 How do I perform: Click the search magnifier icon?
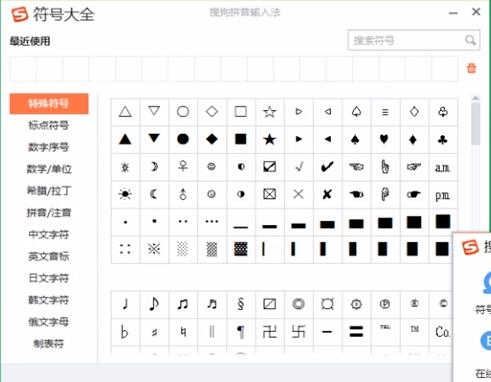470,40
